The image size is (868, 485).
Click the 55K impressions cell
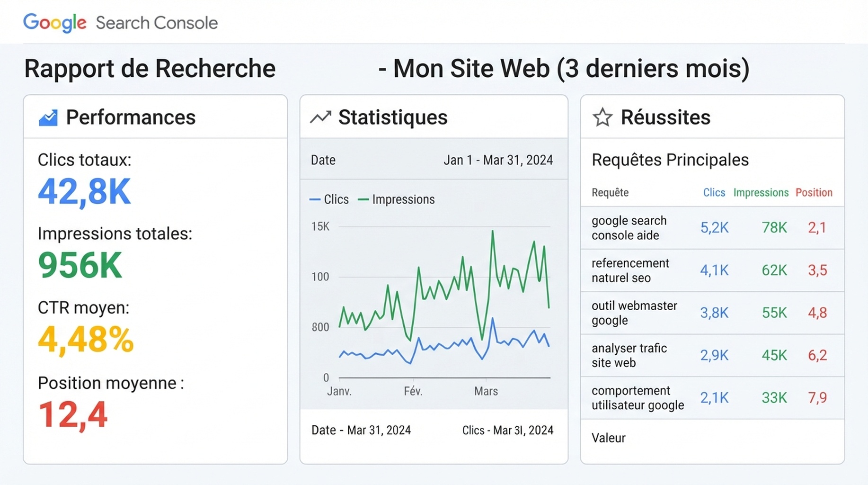coord(774,313)
